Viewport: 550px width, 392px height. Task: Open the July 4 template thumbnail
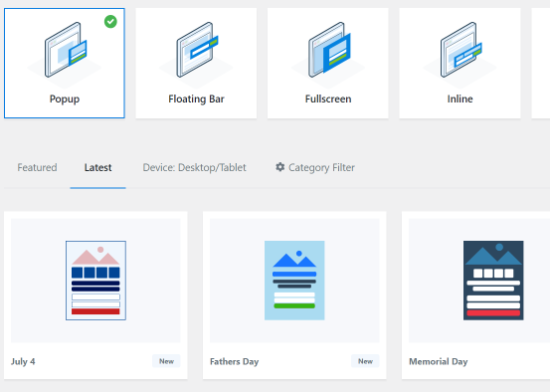coord(96,280)
